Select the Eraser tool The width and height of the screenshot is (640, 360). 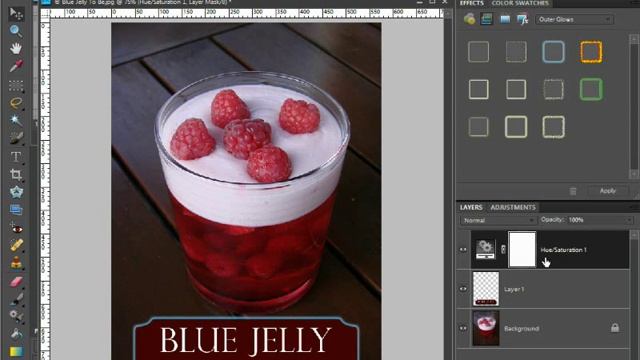click(16, 282)
